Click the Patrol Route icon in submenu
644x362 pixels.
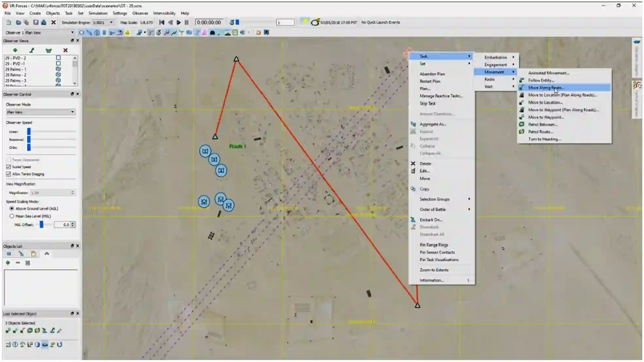(x=522, y=132)
